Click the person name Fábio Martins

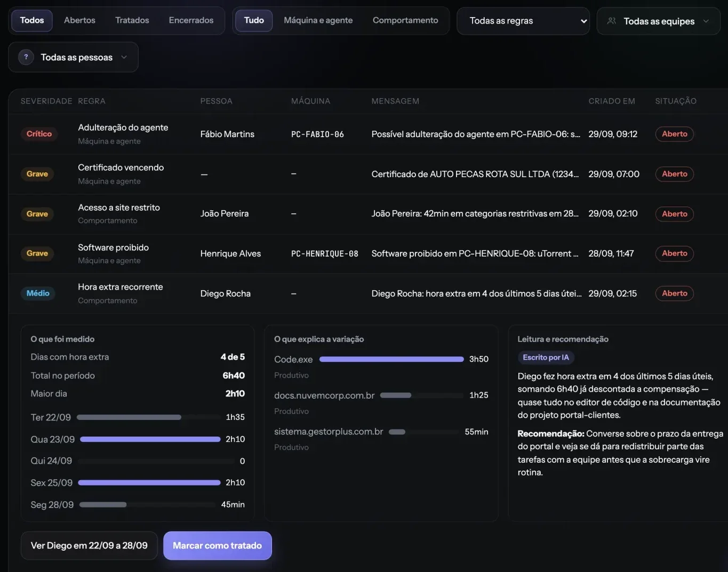pos(227,134)
